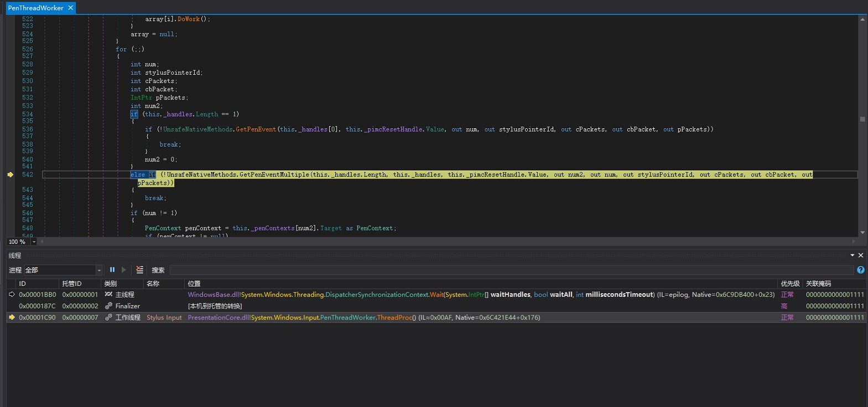Screen dimensions: 868x407
Task: Click the gear icon next to Finalizer thread
Action: coord(108,306)
